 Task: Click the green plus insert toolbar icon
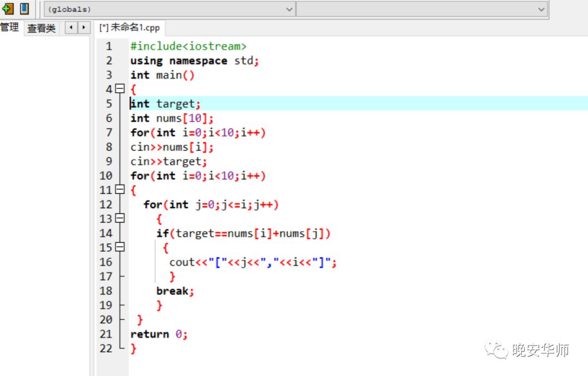8,8
